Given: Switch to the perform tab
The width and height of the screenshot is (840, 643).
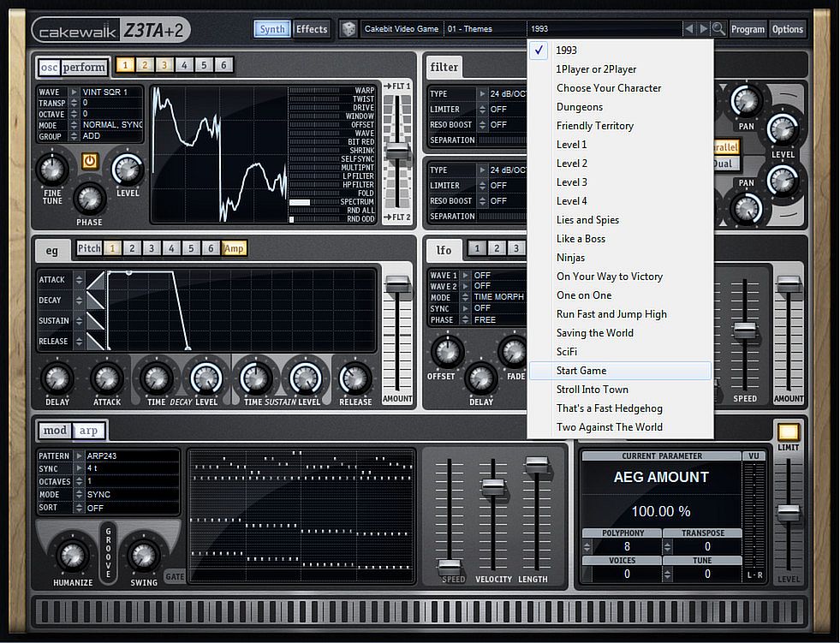Looking at the screenshot, I should [x=84, y=67].
